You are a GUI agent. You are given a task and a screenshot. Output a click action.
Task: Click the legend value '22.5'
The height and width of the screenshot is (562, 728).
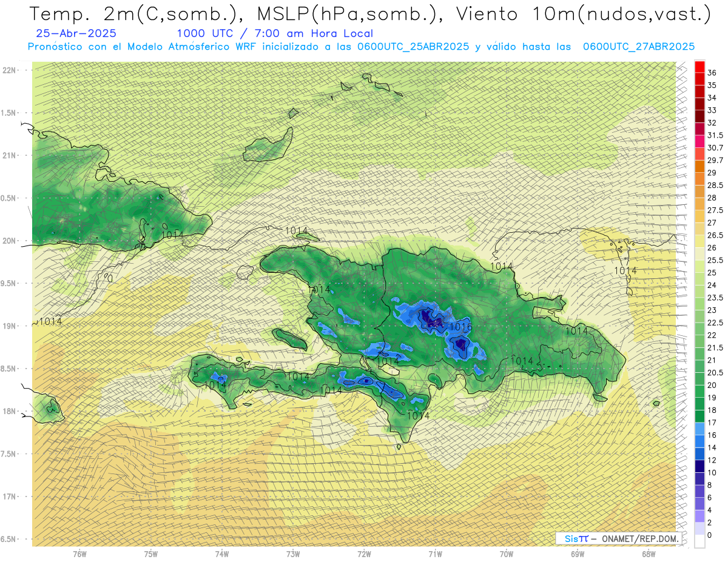[715, 323]
